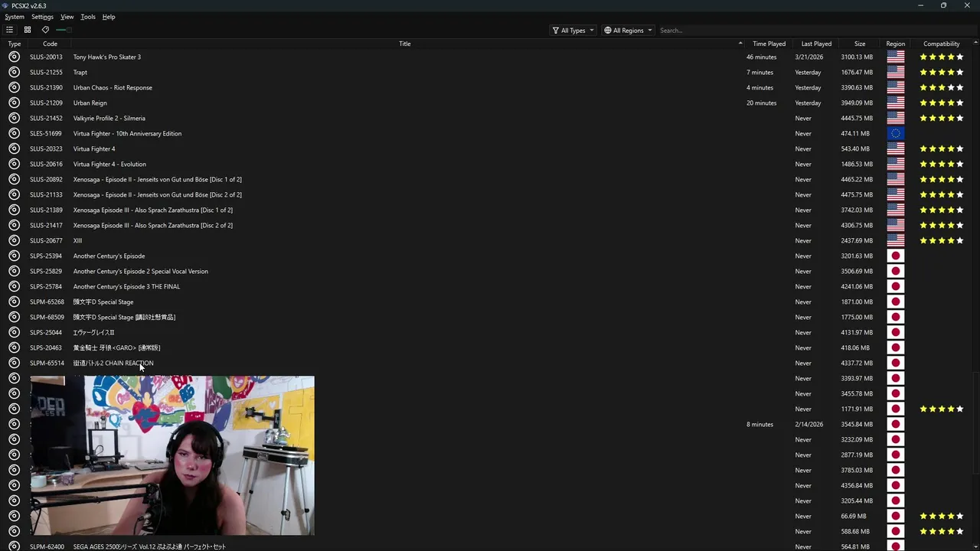Click disc icon for Urban Reign

14,103
